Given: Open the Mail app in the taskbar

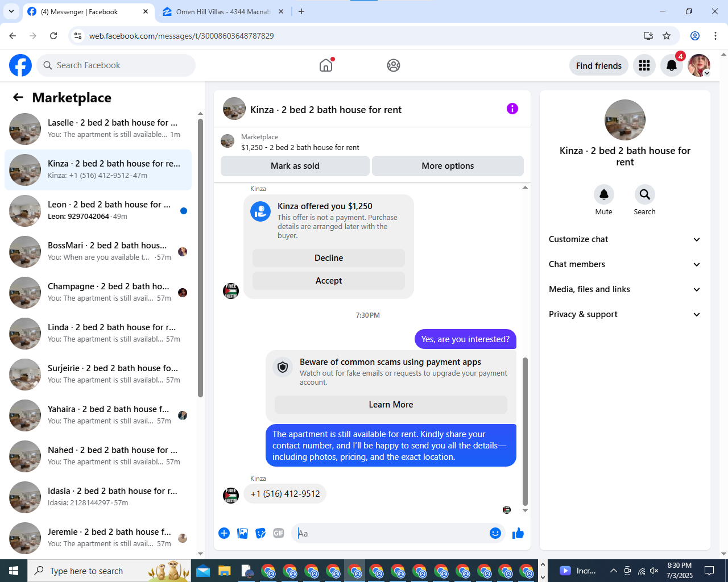Looking at the screenshot, I should 203,571.
